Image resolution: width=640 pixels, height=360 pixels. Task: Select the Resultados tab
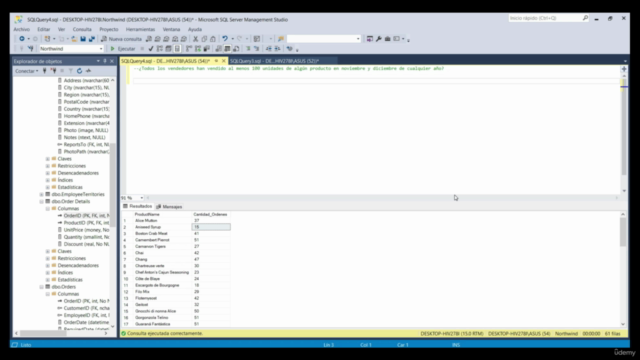click(138, 207)
